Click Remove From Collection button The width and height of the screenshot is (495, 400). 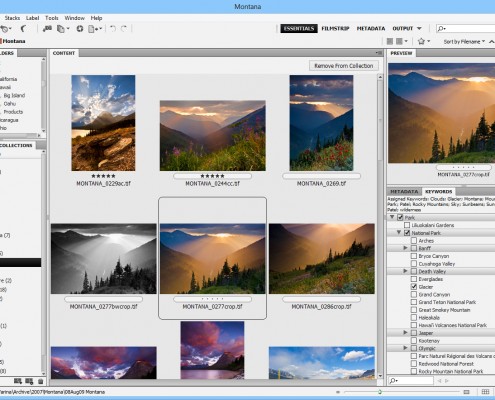pos(344,66)
